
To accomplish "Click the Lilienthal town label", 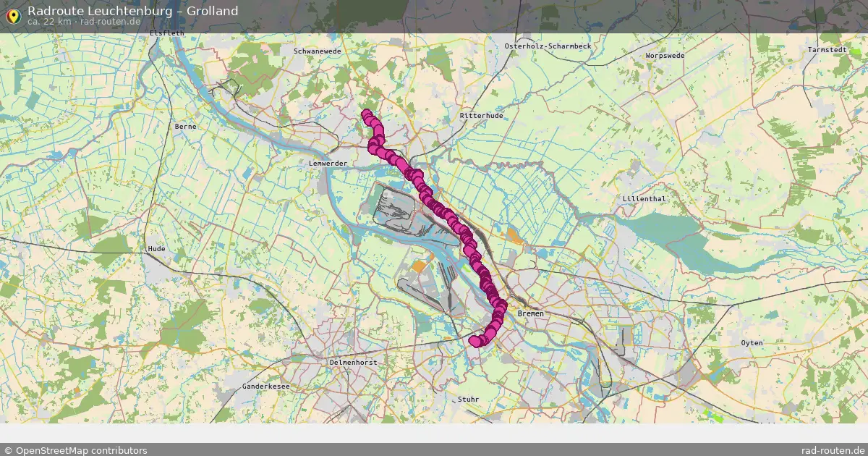I will point(644,198).
